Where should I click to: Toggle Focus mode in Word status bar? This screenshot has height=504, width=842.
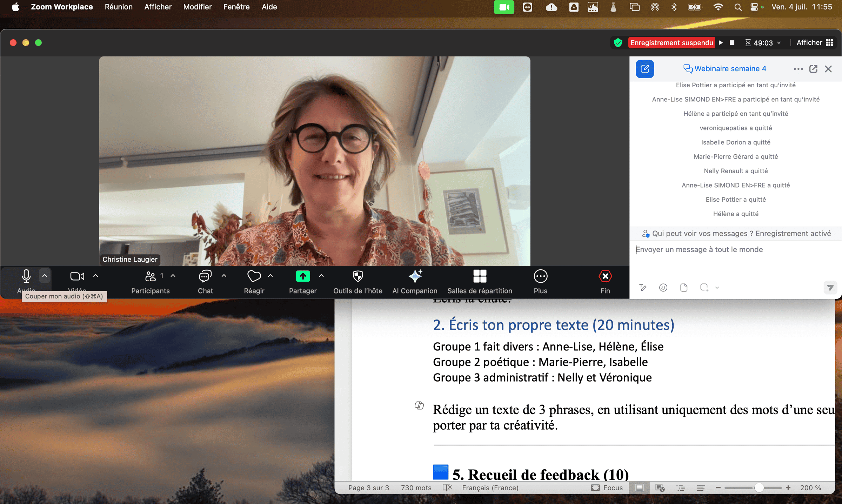(607, 488)
